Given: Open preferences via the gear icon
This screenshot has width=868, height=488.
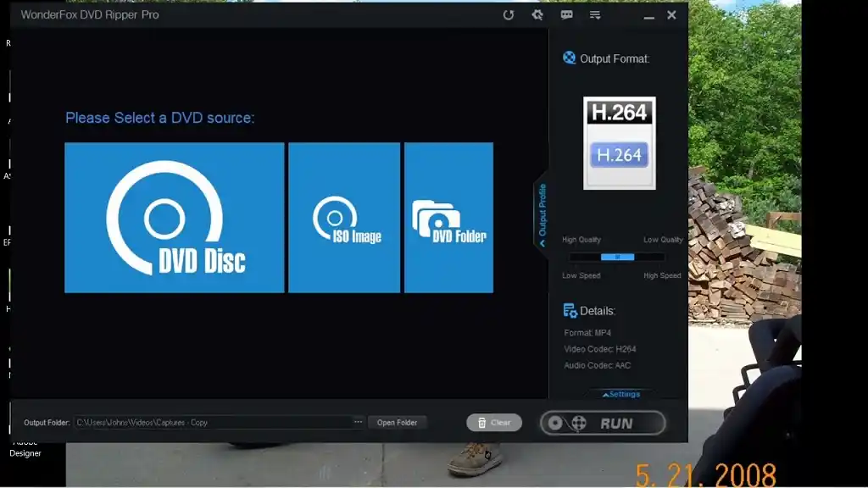Looking at the screenshot, I should (535, 14).
